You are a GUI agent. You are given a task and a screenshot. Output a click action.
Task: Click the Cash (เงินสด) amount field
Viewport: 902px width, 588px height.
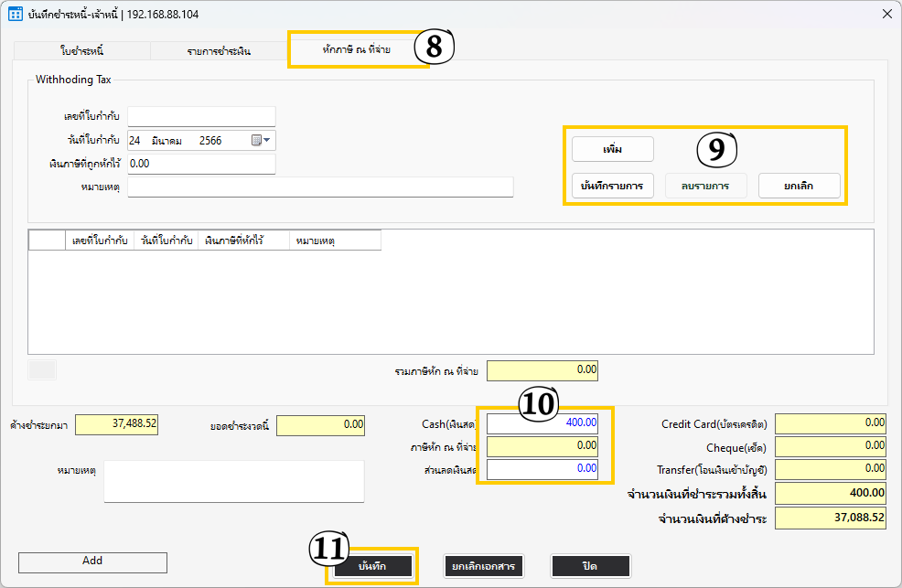coord(542,423)
